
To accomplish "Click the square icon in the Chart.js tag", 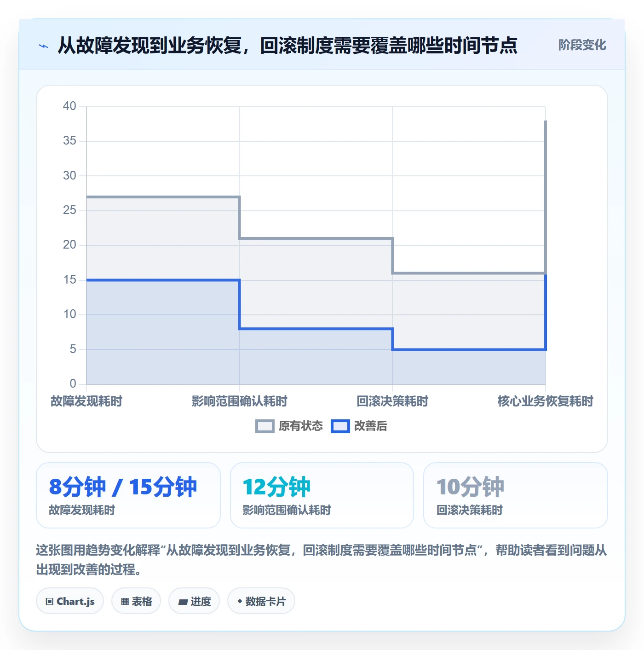I will [50, 602].
